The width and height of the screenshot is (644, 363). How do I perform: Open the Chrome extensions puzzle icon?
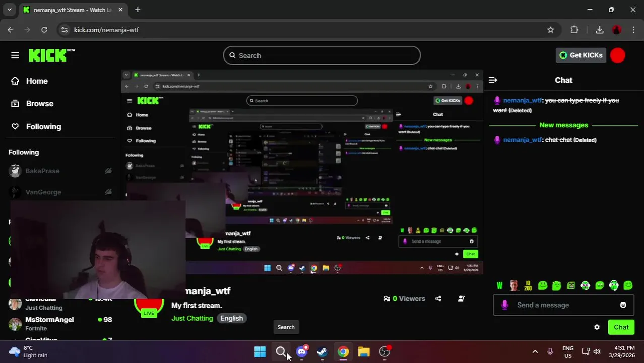574,30
